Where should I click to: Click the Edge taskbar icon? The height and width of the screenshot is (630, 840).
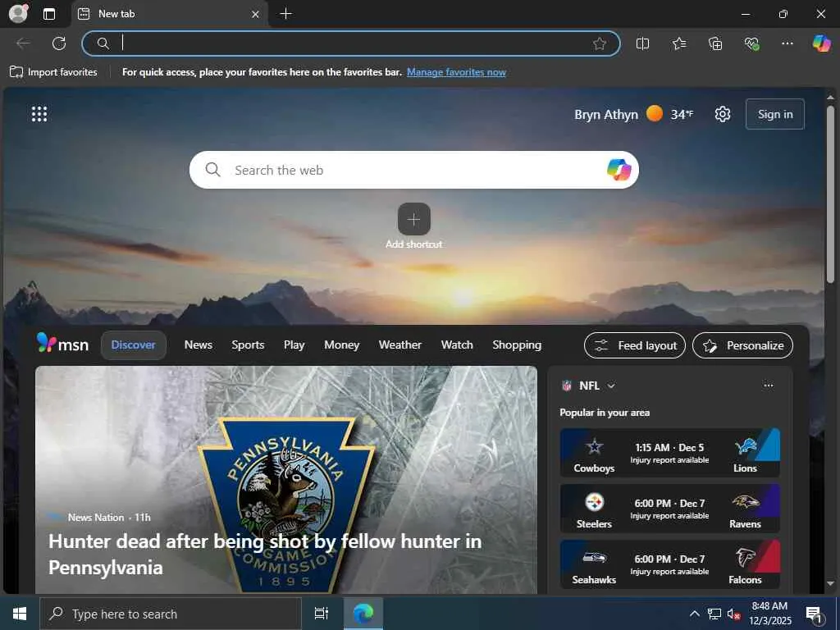point(363,614)
